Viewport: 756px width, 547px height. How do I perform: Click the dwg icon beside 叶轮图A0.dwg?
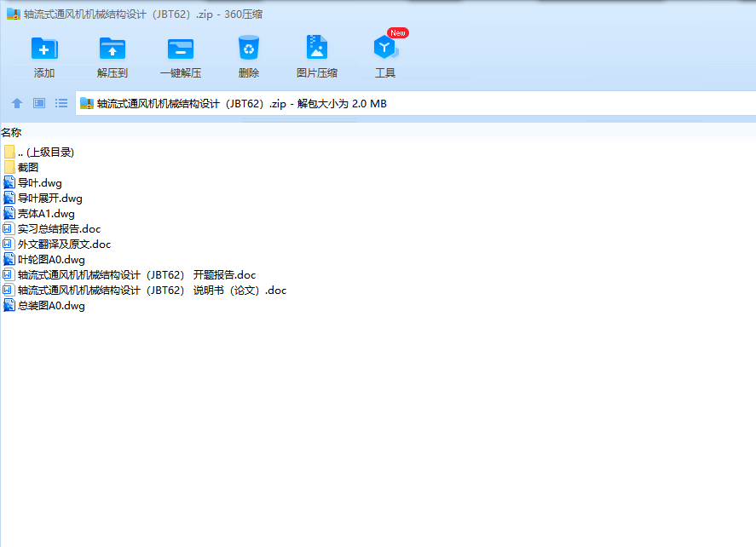pos(9,260)
